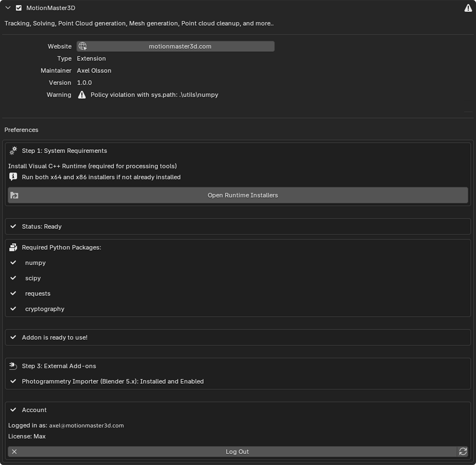Click the info icon next to installer instructions

(x=13, y=177)
